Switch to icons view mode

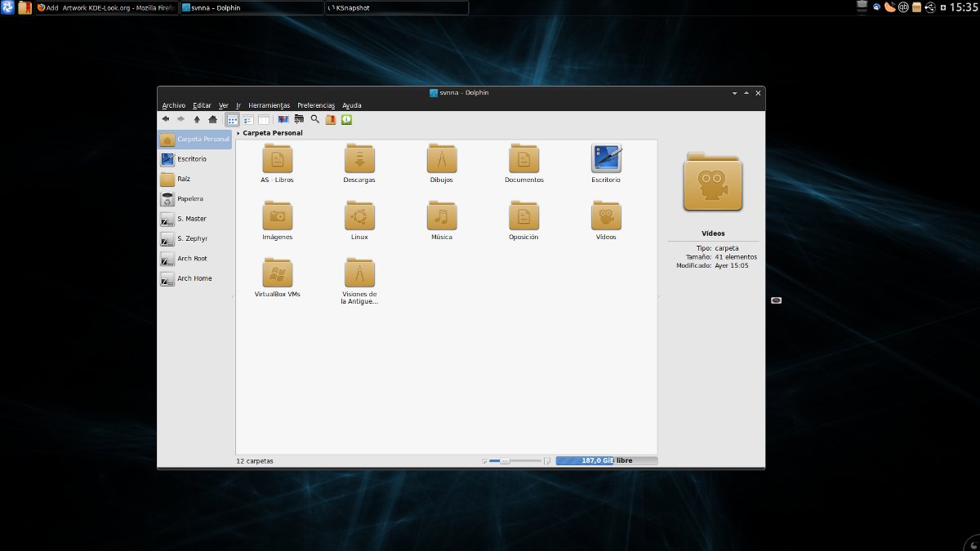pyautogui.click(x=233, y=119)
